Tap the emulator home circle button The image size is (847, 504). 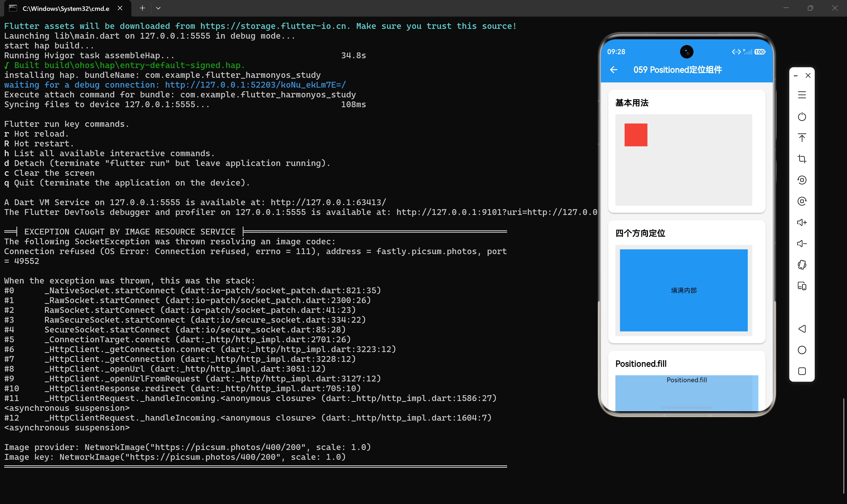[x=802, y=350]
